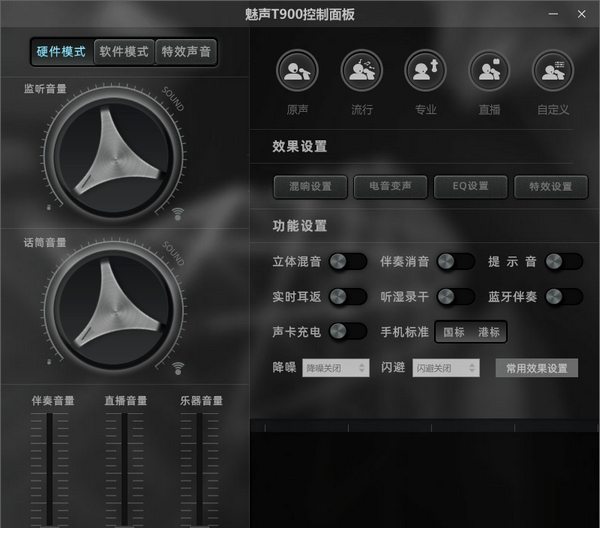
Task: Switch to 硬件模式 tab
Action: click(62, 52)
